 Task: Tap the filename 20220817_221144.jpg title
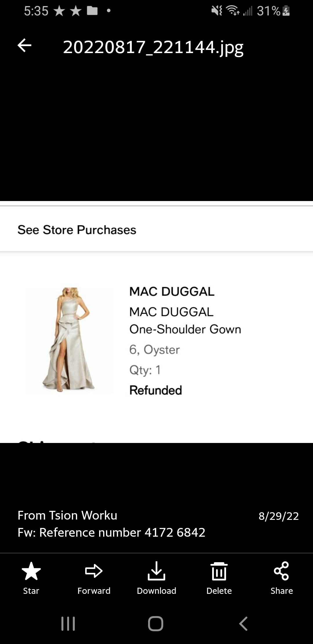tap(153, 47)
